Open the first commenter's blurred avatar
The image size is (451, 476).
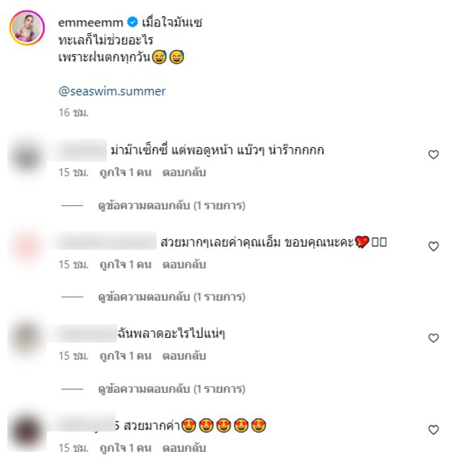point(27,158)
